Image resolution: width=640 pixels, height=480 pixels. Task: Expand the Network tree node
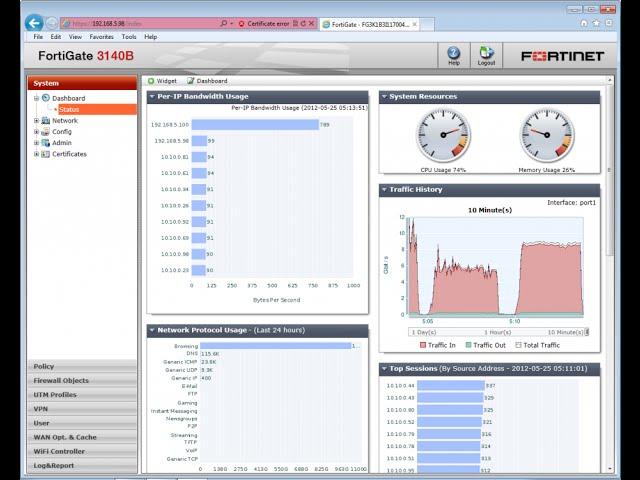[36, 120]
